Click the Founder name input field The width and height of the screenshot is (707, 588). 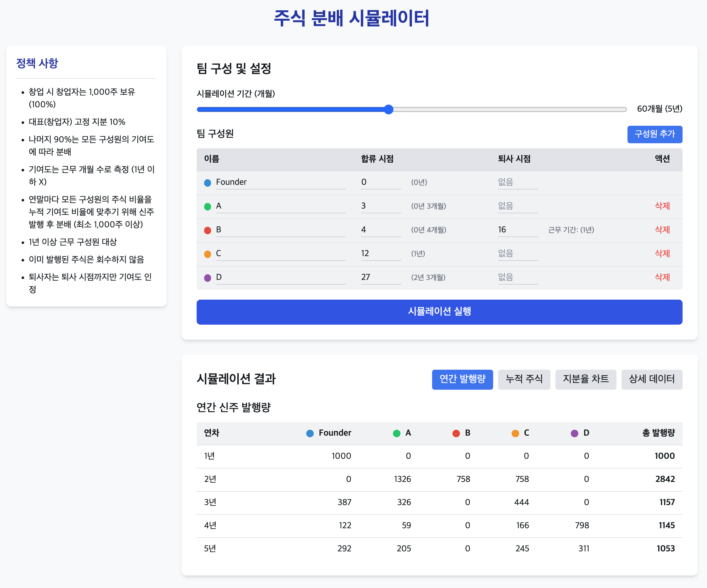point(280,182)
